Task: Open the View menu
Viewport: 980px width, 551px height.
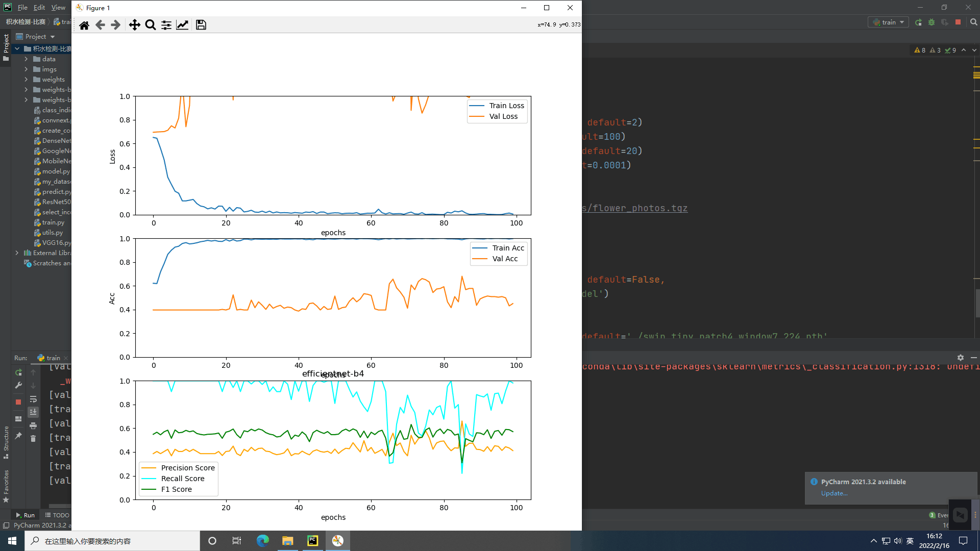Action: point(58,7)
